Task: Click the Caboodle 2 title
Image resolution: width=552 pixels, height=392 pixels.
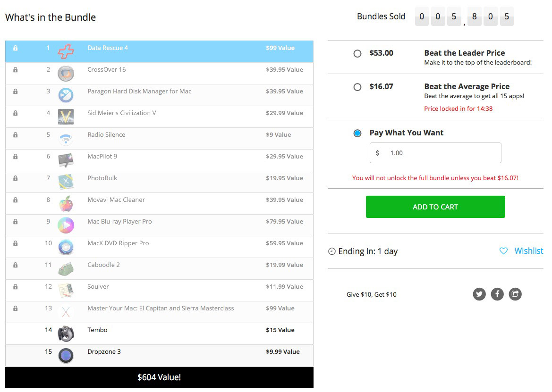Action: point(103,265)
